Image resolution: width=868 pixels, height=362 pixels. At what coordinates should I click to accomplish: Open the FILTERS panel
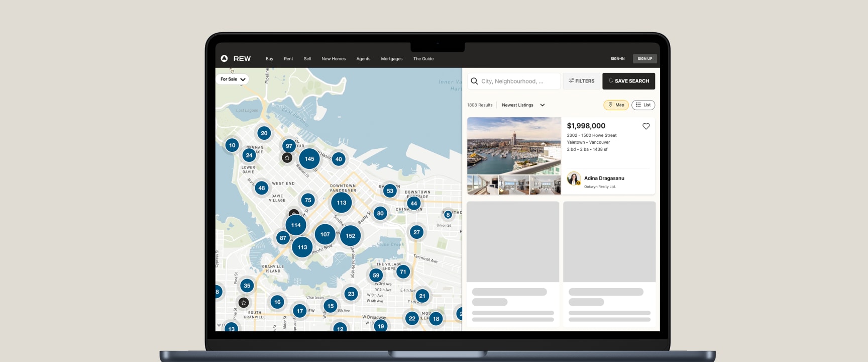pos(582,81)
